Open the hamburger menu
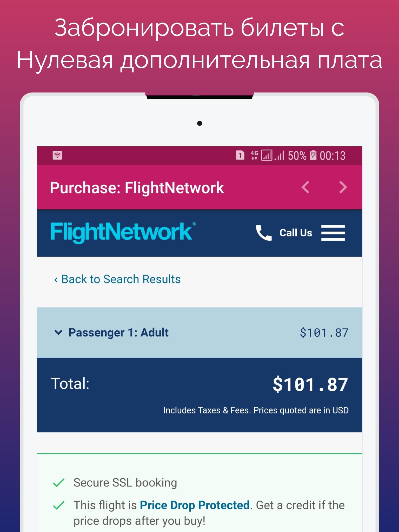This screenshot has height=532, width=399. [x=333, y=233]
